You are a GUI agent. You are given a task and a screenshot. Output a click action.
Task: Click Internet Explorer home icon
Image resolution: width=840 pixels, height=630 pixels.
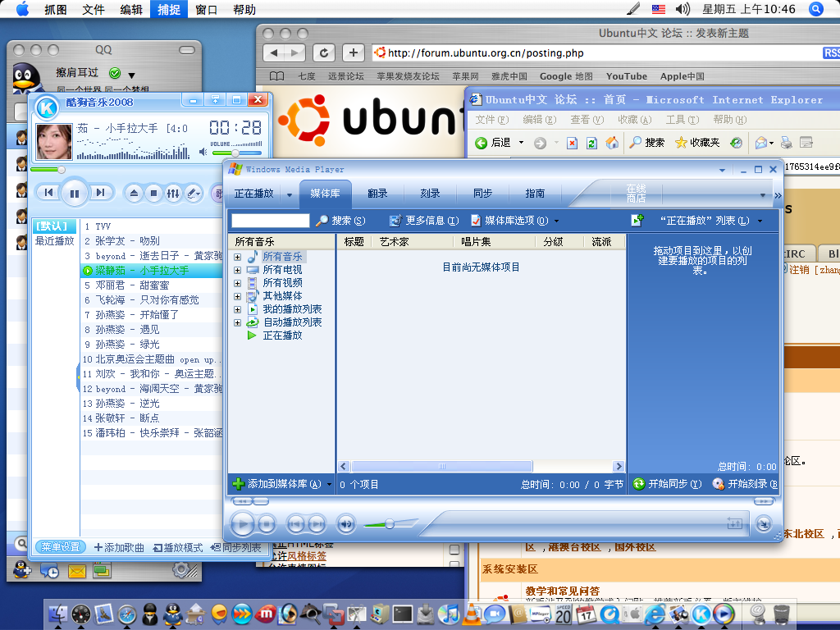tap(612, 143)
